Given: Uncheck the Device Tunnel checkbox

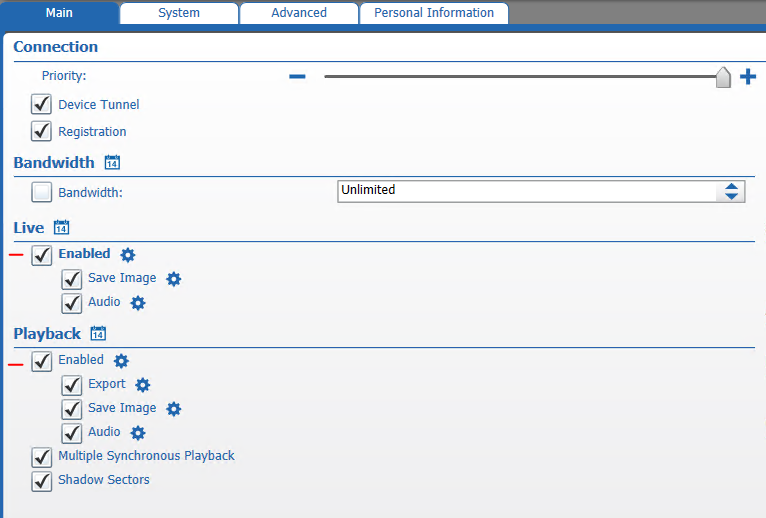Looking at the screenshot, I should [x=42, y=105].
